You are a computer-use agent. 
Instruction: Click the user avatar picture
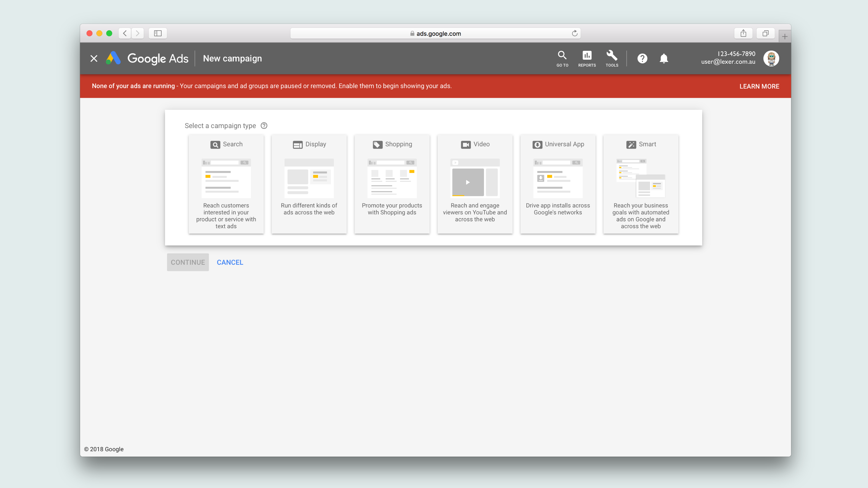click(771, 58)
